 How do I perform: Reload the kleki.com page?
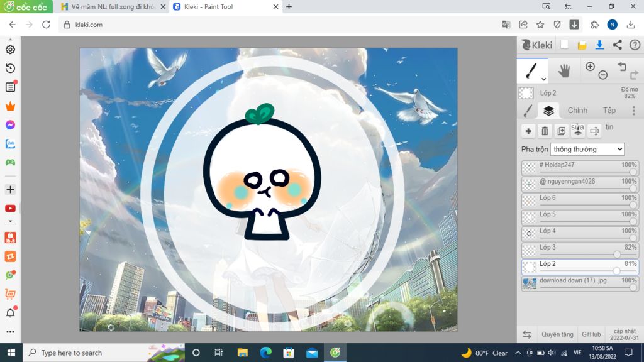click(47, 25)
